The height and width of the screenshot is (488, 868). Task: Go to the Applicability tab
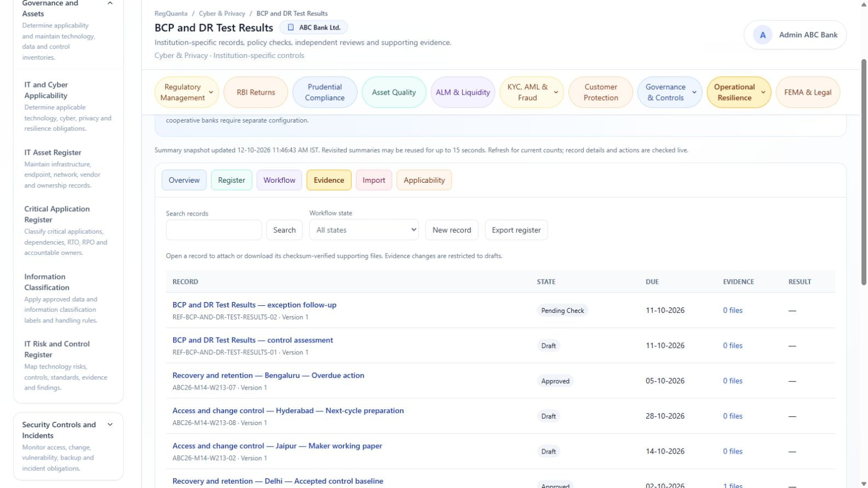pos(424,180)
